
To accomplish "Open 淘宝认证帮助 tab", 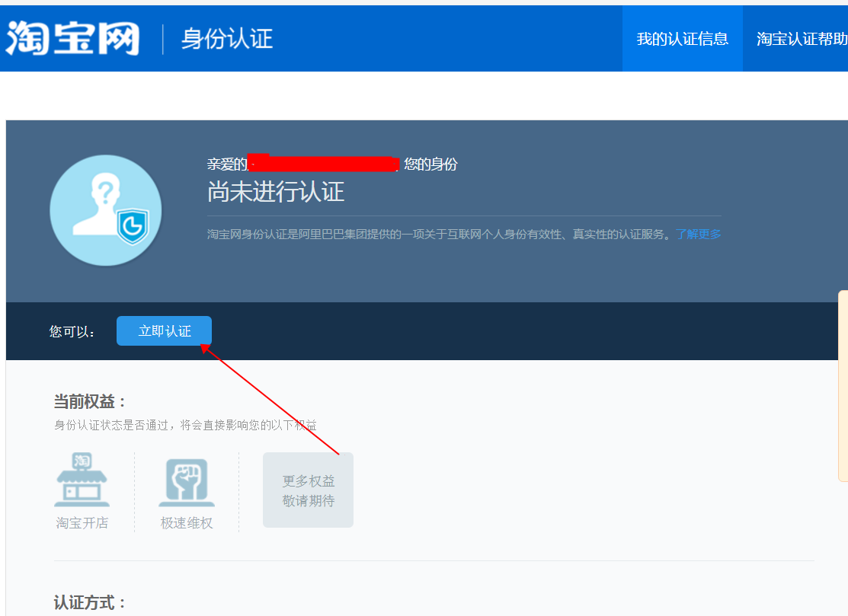I will click(802, 38).
